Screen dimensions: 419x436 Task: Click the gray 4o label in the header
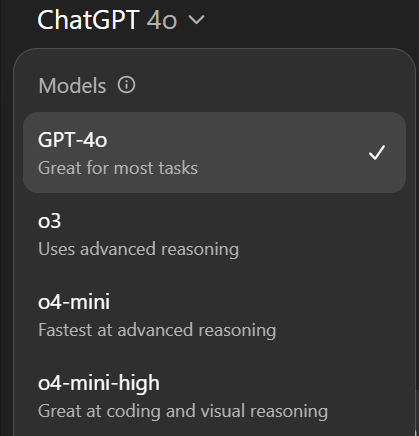(162, 20)
